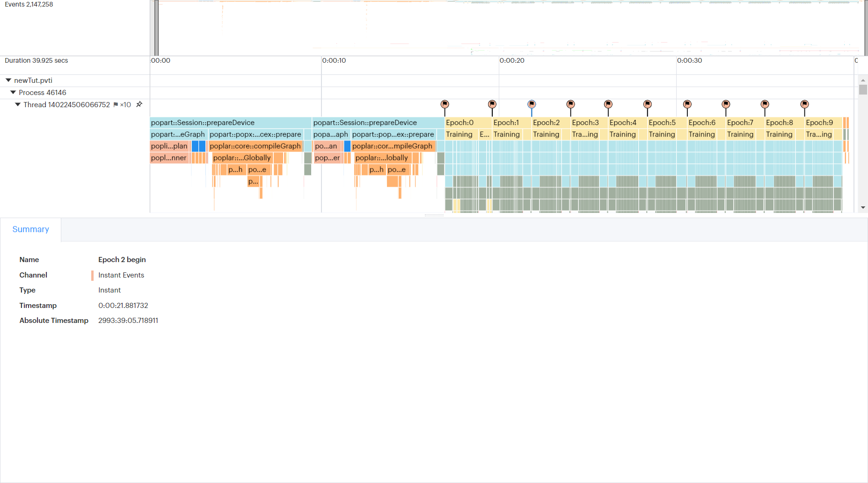Select the highlighted Epoch 2 begin flag marker
Image resolution: width=868 pixels, height=483 pixels.
532,104
